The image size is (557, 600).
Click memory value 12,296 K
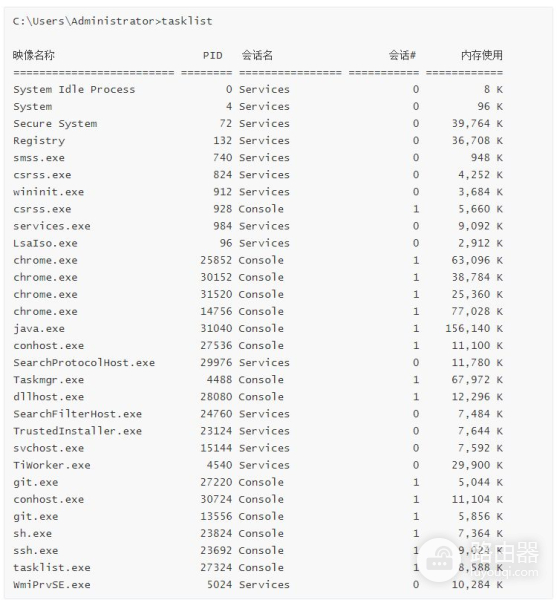[477, 397]
